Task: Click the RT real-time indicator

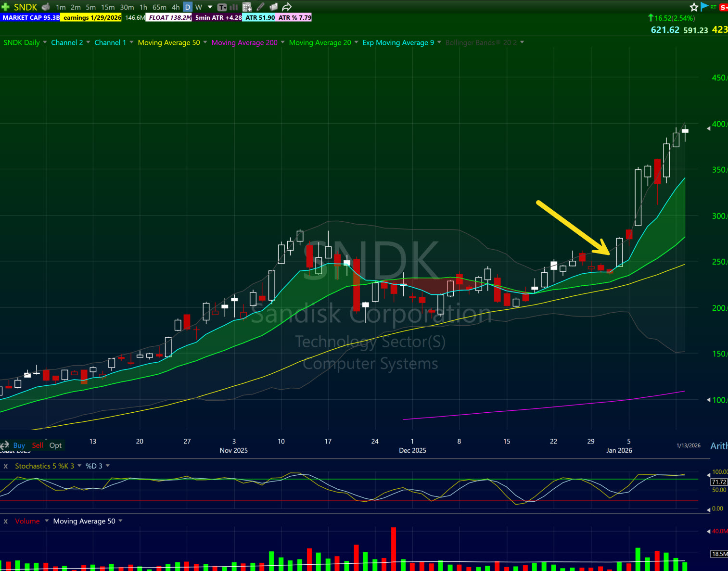Action: click(x=714, y=7)
